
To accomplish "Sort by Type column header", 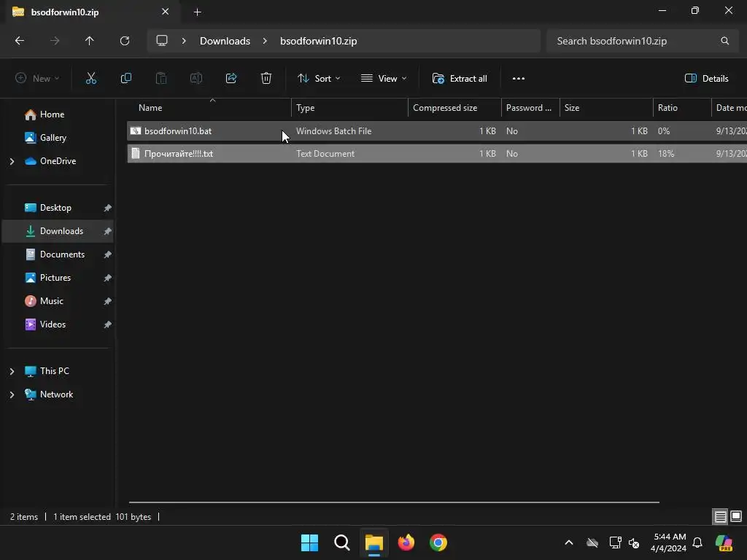I will point(349,108).
